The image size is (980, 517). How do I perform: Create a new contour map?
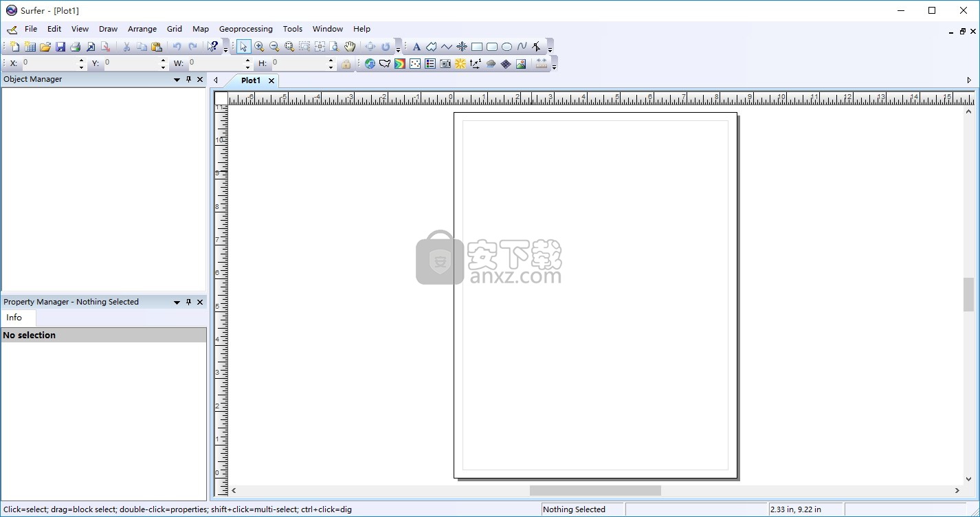click(x=400, y=64)
